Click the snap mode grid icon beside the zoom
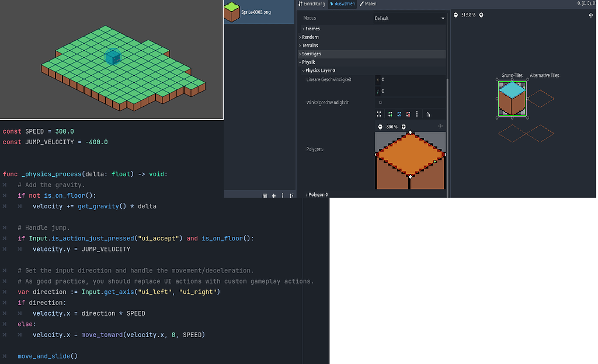This screenshot has height=364, width=598. (x=440, y=126)
